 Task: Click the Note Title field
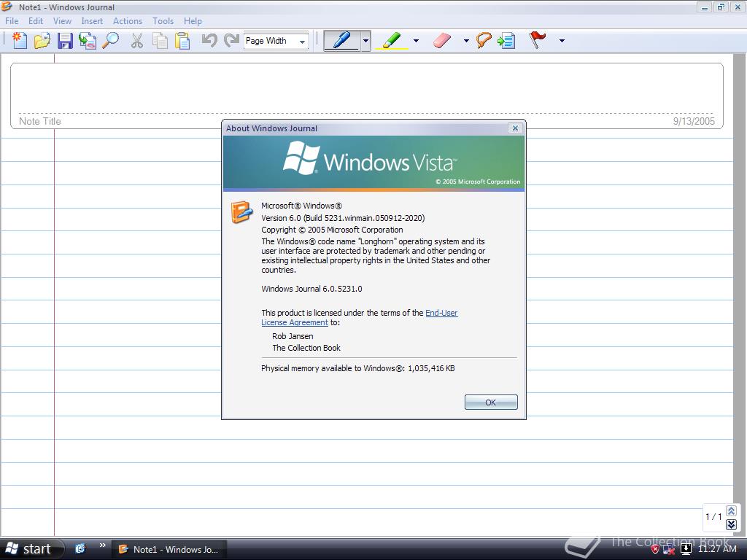[40, 121]
